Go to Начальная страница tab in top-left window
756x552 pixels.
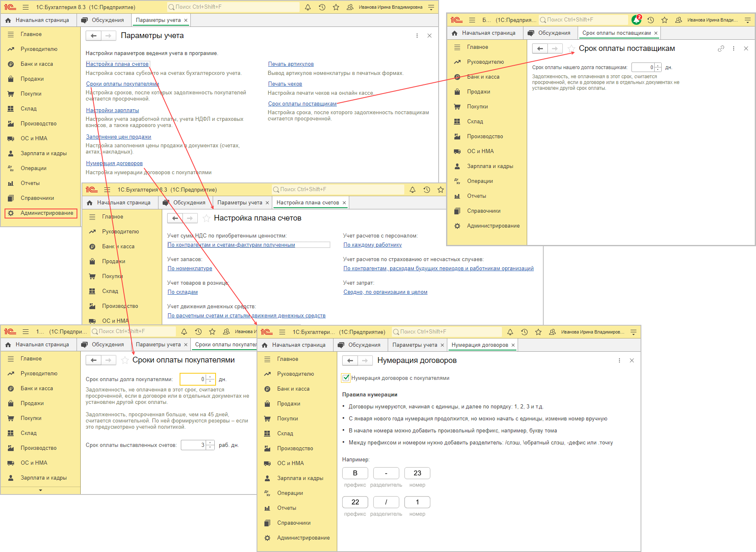coord(38,20)
